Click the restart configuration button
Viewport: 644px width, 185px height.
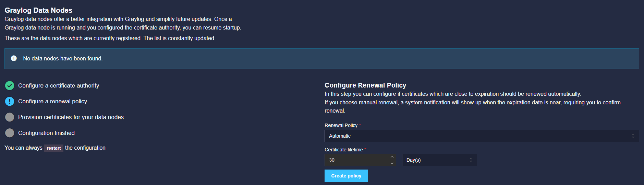point(54,148)
